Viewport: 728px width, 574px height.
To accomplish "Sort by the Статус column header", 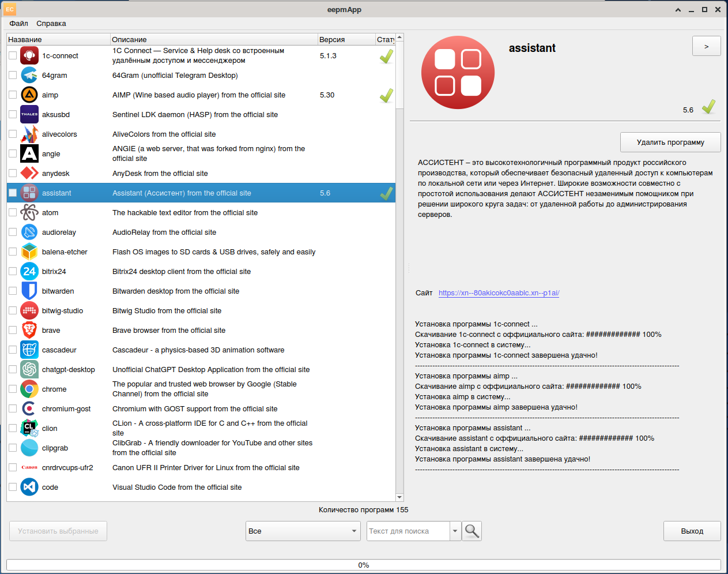I will (386, 39).
